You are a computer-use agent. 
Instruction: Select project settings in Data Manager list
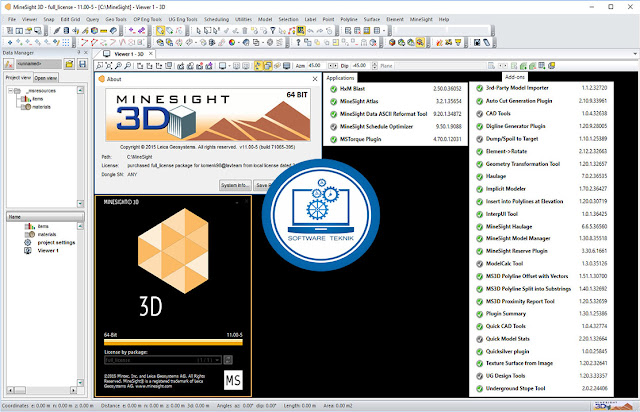tap(56, 243)
